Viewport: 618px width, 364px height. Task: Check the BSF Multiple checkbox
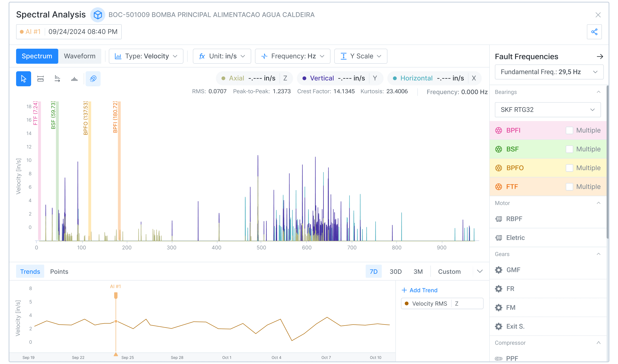pos(569,149)
